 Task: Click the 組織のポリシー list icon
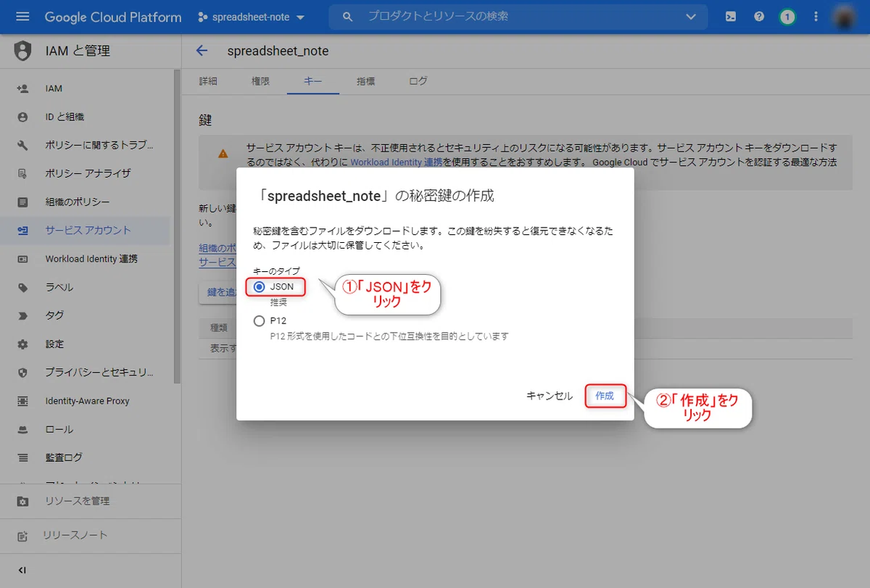tap(22, 202)
